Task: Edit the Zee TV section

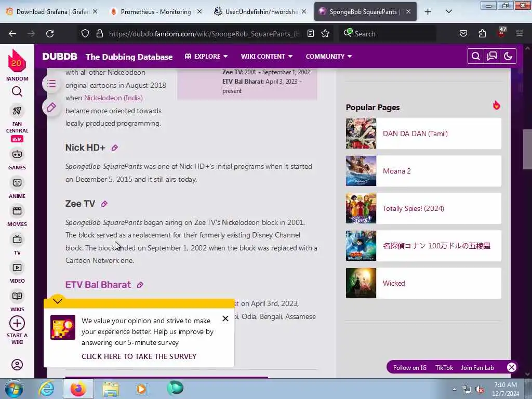Action: [x=104, y=204]
